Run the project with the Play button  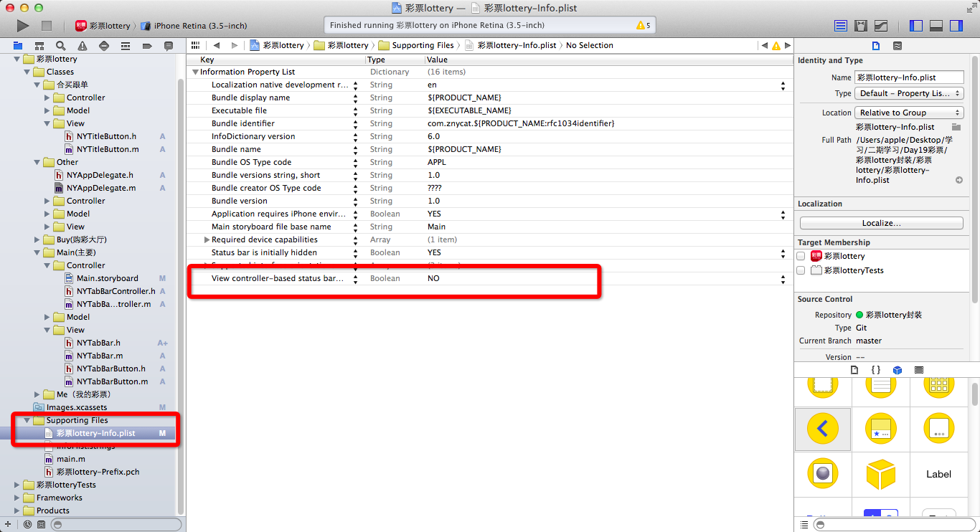click(x=23, y=26)
